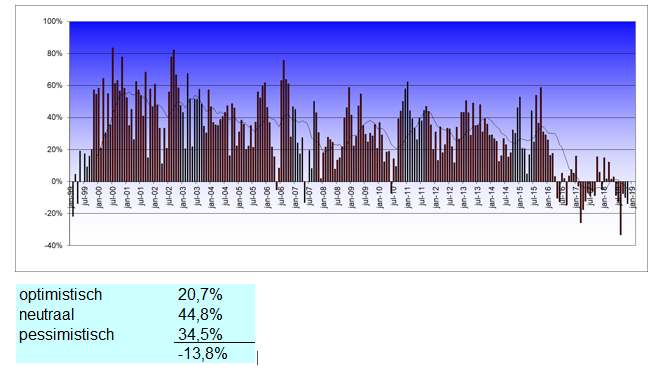Select the 'pessimistisch' label cell
The width and height of the screenshot is (652, 375).
tap(67, 335)
